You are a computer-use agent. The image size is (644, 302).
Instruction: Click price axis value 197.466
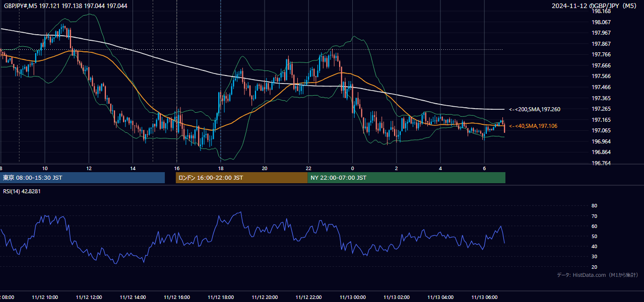click(601, 87)
